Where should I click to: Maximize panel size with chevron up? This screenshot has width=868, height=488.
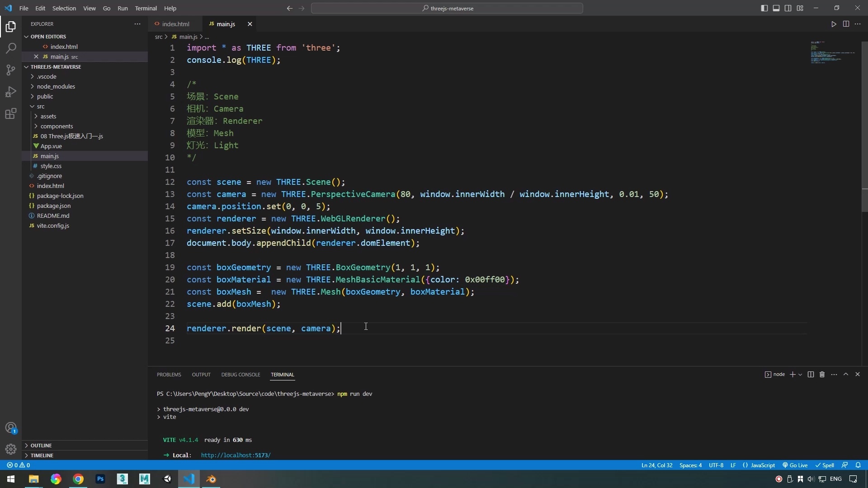coord(846,375)
